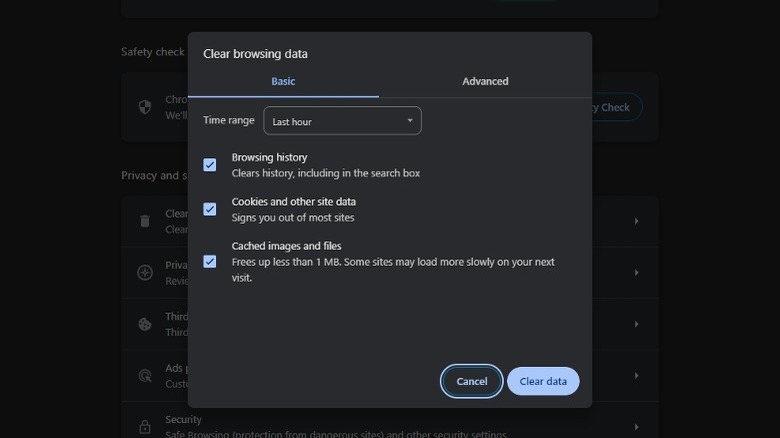
Task: Click the Privacy Guide compass icon
Action: (x=145, y=272)
